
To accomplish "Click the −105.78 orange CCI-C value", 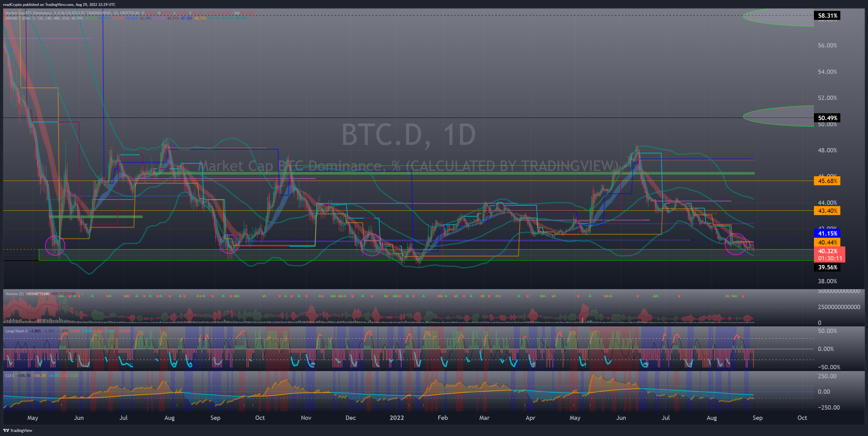I will 39,375.
